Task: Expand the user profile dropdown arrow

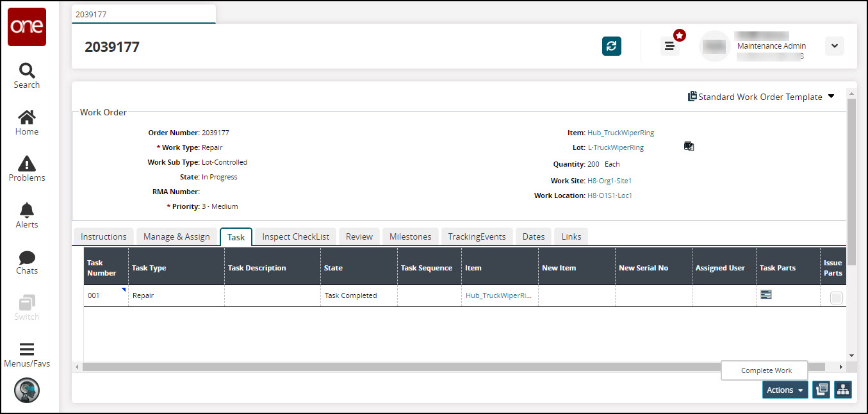Action: coord(834,46)
